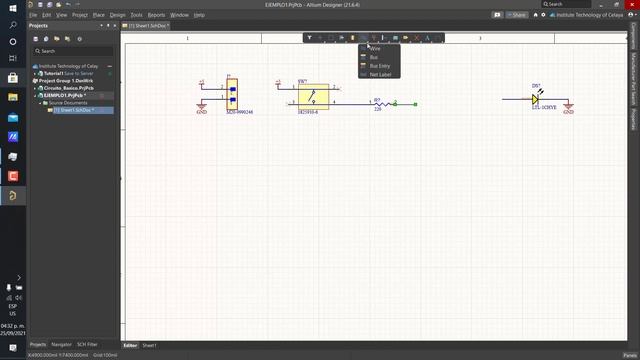Image resolution: width=640 pixels, height=360 pixels.
Task: Click the sheet symbol icon in active bar
Action: pos(395,38)
